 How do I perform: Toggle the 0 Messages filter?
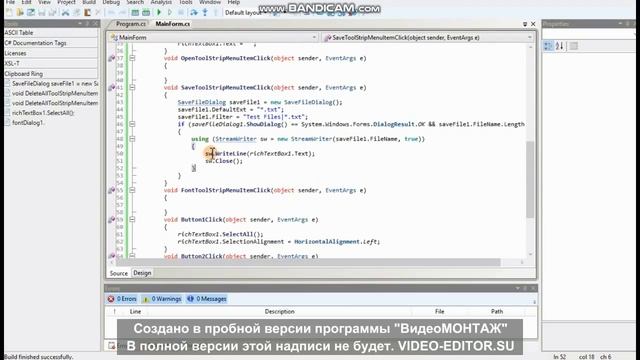(x=207, y=299)
